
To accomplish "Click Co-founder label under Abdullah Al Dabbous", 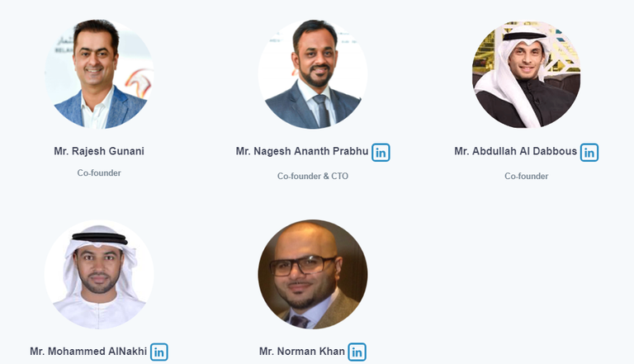I will [526, 176].
